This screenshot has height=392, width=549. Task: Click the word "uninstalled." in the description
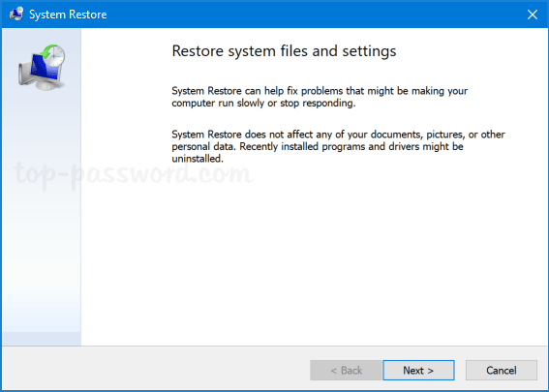click(198, 159)
